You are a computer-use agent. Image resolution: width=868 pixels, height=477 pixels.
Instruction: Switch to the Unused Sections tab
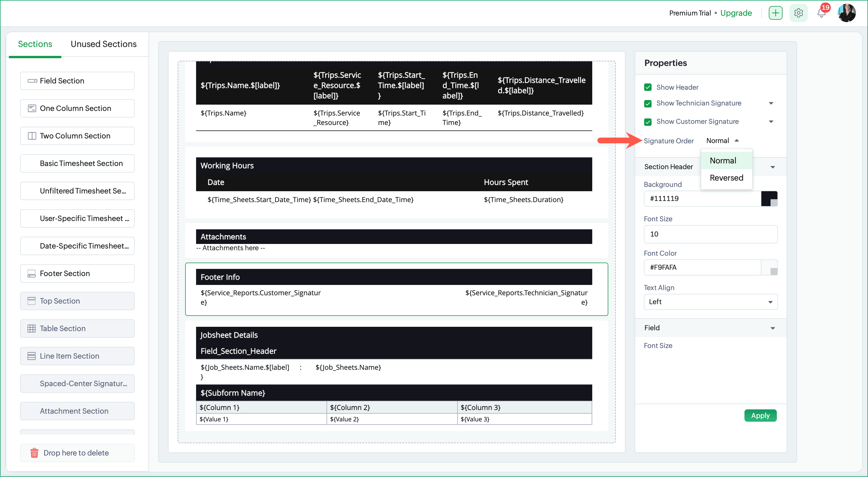(x=103, y=44)
